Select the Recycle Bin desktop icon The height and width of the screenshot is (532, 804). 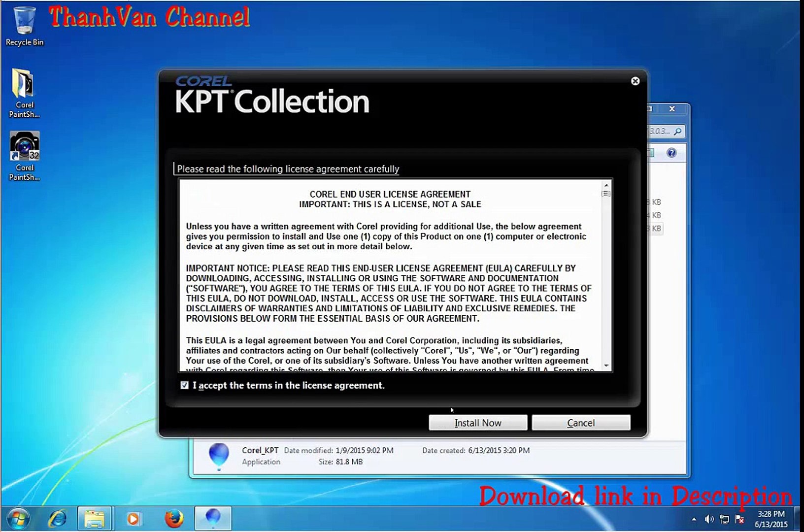click(24, 26)
